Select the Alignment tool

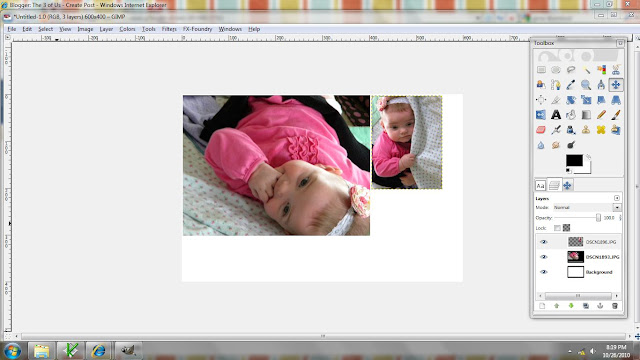(541, 100)
